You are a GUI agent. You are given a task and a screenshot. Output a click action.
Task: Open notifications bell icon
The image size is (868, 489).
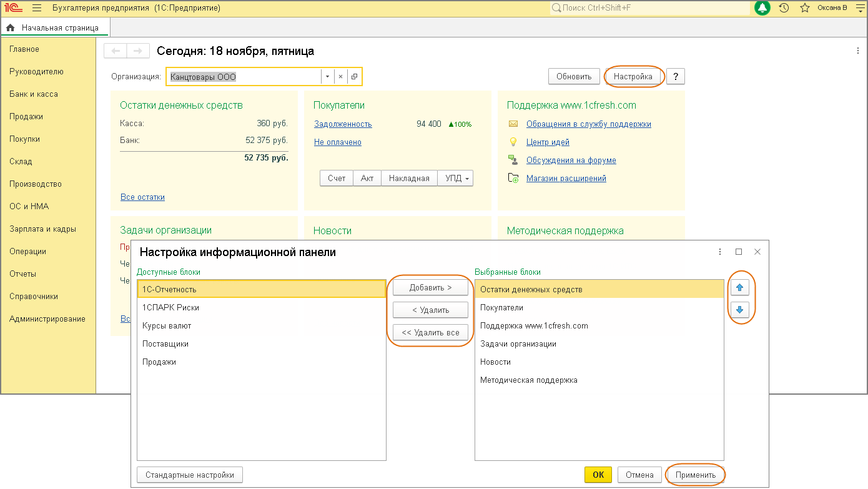(762, 8)
